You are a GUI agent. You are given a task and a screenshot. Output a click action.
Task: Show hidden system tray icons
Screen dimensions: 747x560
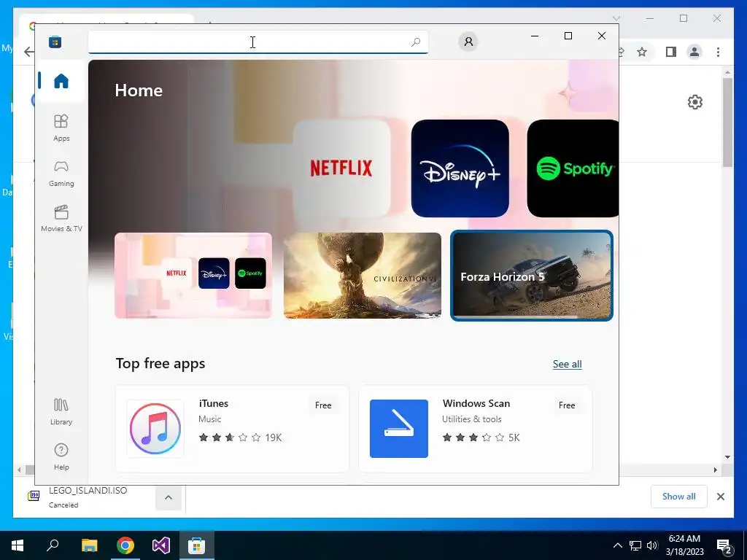coord(617,545)
